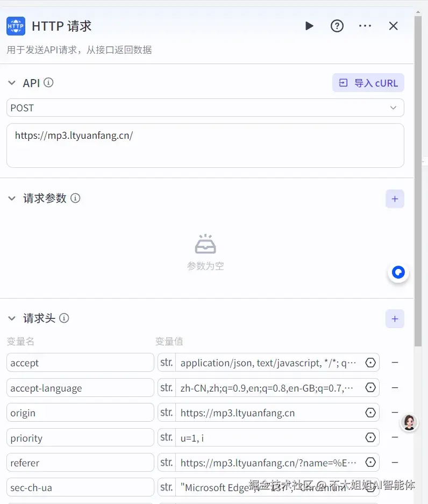The width and height of the screenshot is (428, 504).
Task: Show info tooltip beside API heading
Action: click(x=48, y=83)
